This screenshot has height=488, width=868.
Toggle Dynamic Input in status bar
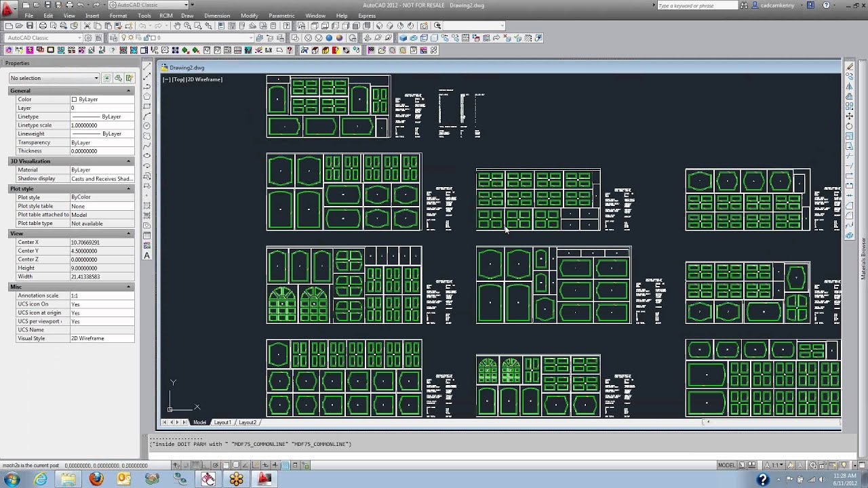265,465
